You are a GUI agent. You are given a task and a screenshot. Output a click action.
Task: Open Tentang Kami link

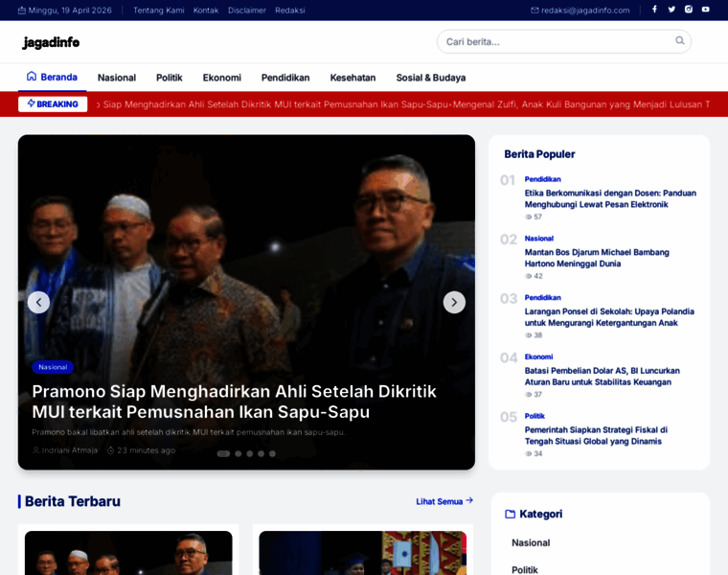[159, 11]
